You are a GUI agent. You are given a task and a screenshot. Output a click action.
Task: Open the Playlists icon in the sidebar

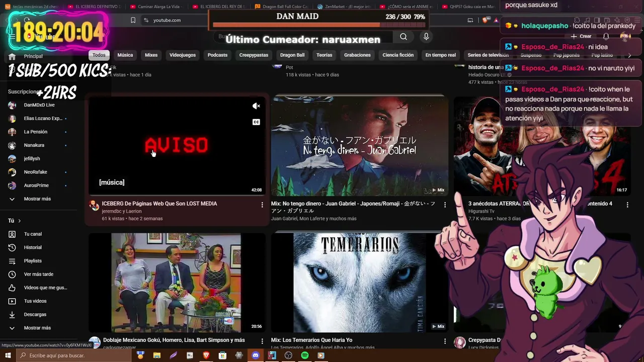(12, 261)
